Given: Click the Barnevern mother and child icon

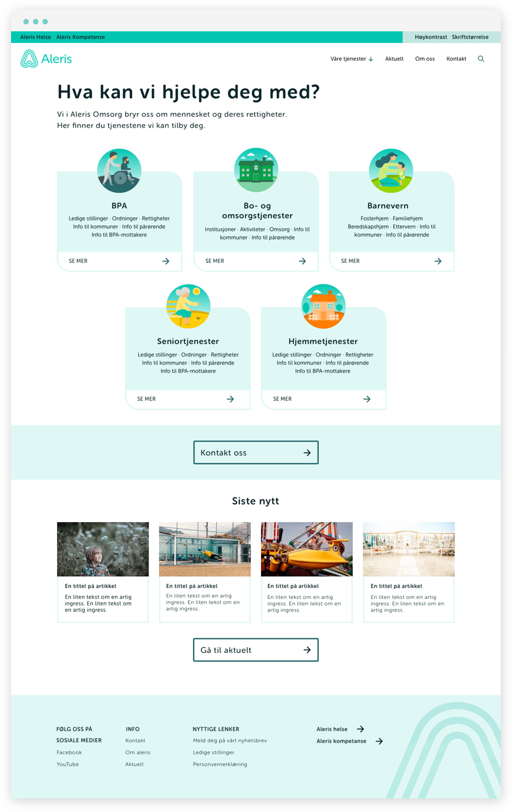Looking at the screenshot, I should (x=391, y=171).
